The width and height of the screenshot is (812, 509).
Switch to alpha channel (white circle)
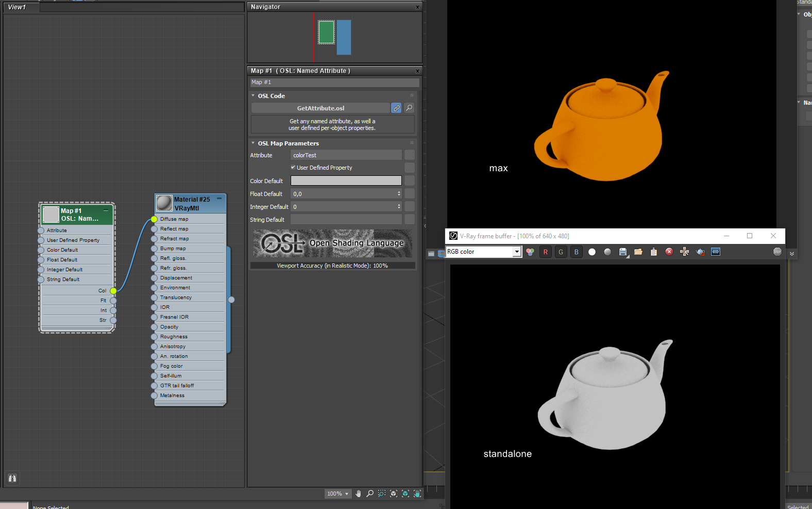[592, 252]
